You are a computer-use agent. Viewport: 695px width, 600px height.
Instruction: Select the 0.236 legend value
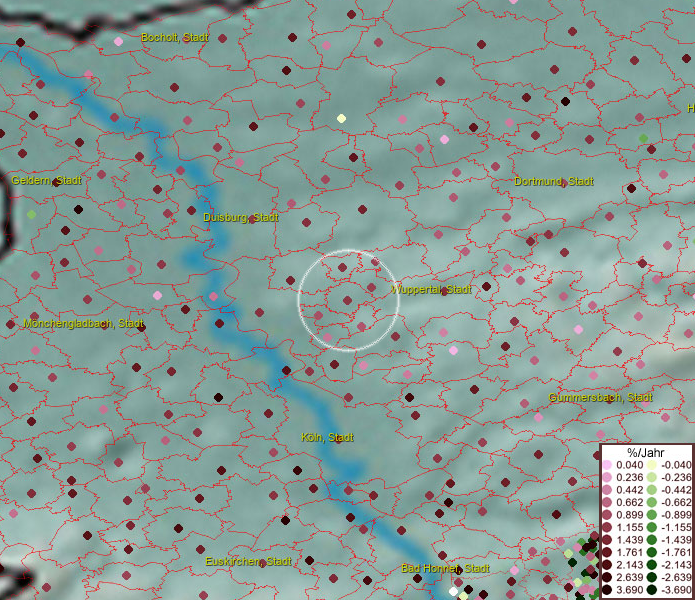point(629,477)
